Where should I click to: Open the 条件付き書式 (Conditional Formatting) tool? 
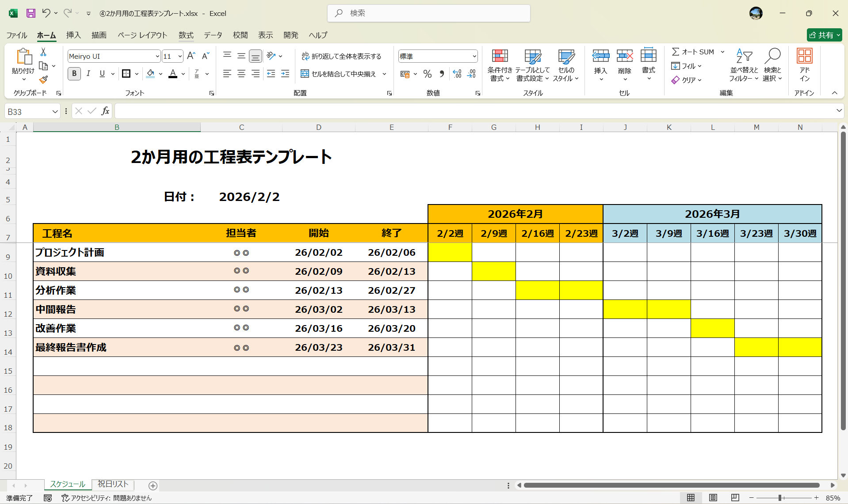[x=499, y=65]
